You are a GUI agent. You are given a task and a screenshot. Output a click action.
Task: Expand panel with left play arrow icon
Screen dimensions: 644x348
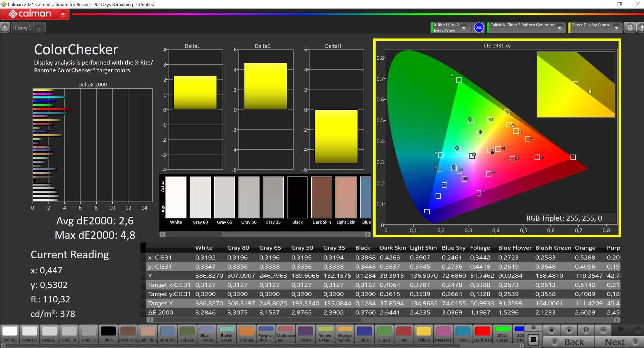tap(5, 27)
